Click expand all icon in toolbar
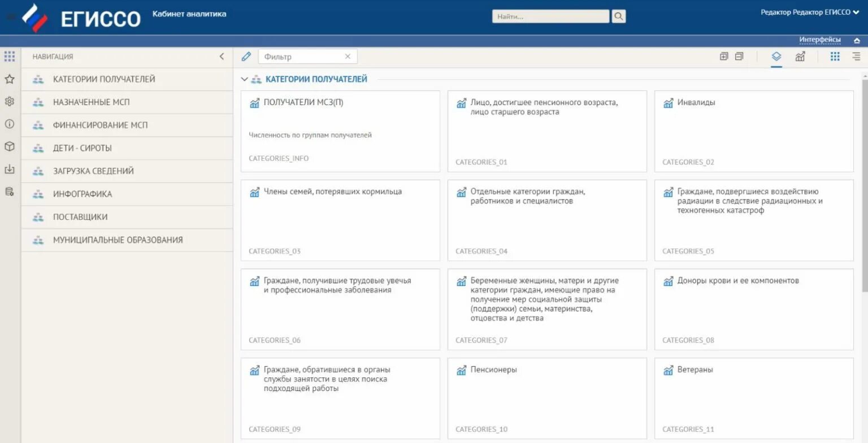The width and height of the screenshot is (868, 443). tap(724, 57)
